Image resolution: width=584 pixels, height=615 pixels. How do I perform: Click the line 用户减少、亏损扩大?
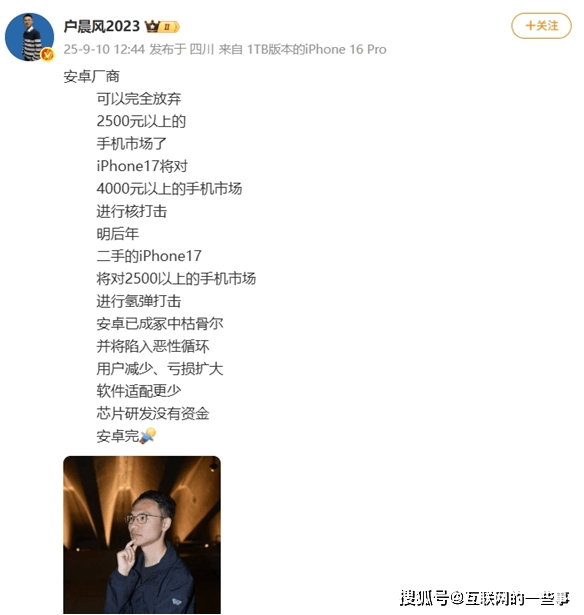(x=160, y=369)
